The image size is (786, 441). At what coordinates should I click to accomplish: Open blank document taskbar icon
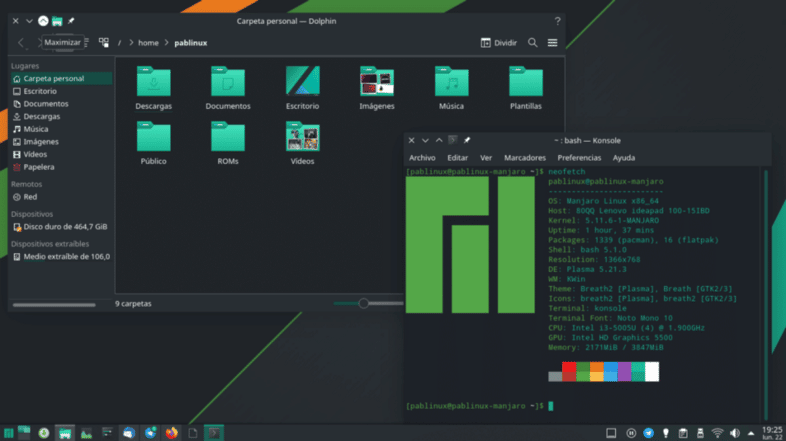coord(193,433)
